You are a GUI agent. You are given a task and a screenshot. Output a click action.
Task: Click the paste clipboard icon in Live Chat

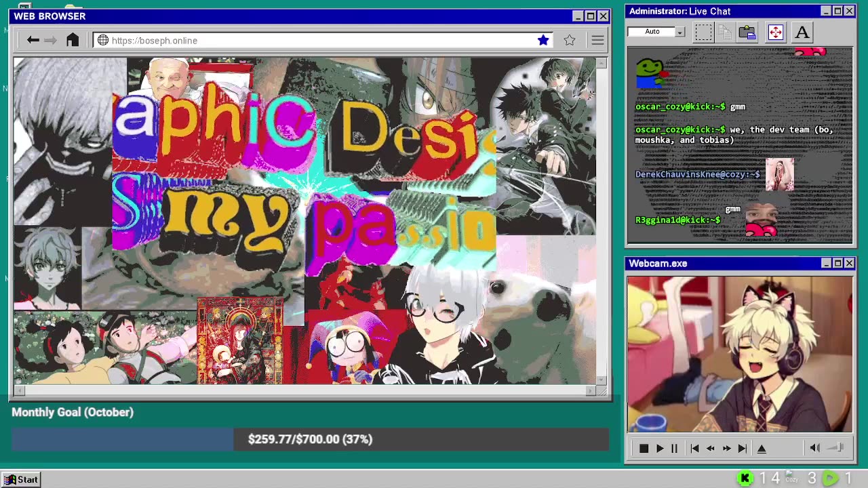click(x=747, y=32)
